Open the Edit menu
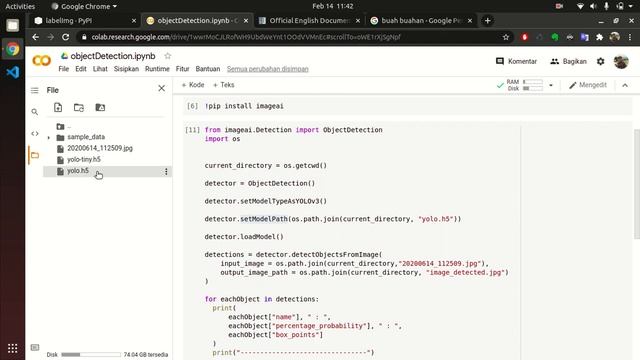Screen dimensions: 640x360 (81, 69)
